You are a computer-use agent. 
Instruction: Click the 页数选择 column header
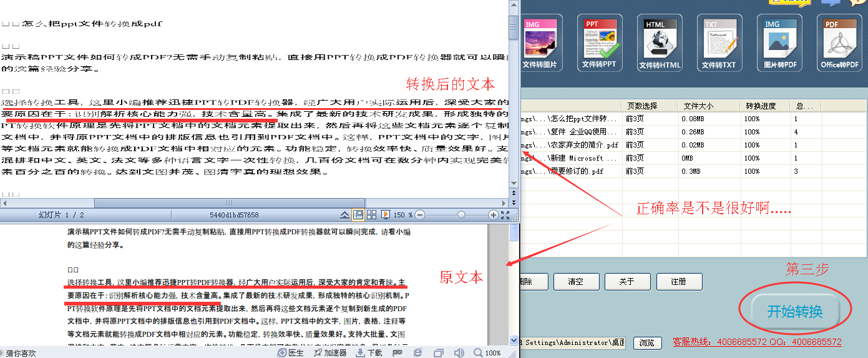(649, 106)
